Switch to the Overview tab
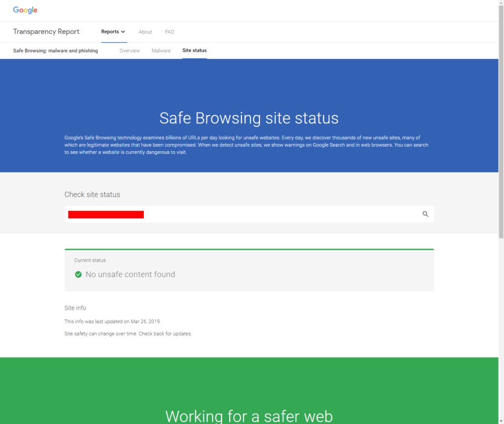Screen dimensions: 504x424 tap(129, 51)
